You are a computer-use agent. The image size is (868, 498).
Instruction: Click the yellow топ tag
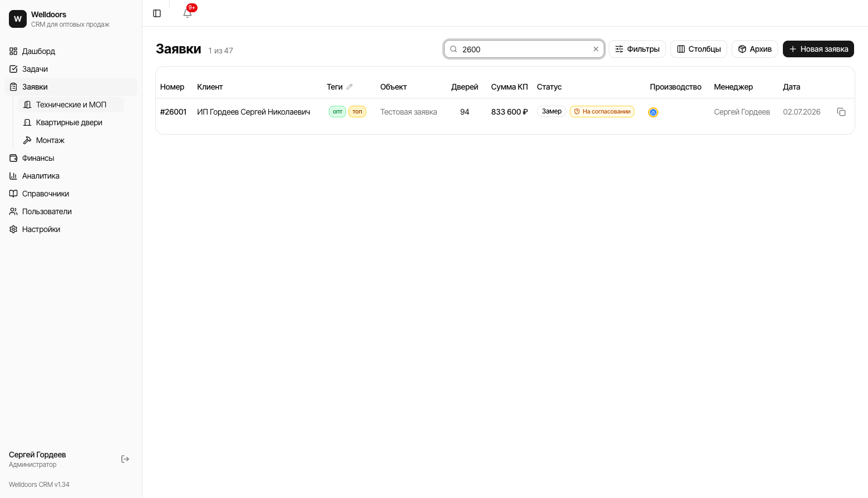[x=357, y=112]
